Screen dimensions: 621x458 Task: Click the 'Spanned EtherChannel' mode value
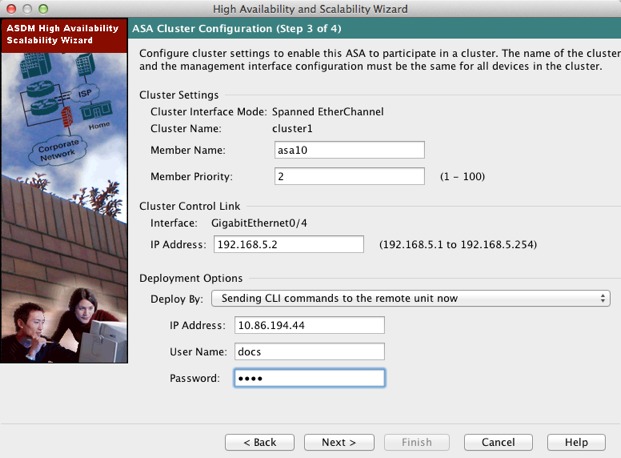tap(328, 112)
